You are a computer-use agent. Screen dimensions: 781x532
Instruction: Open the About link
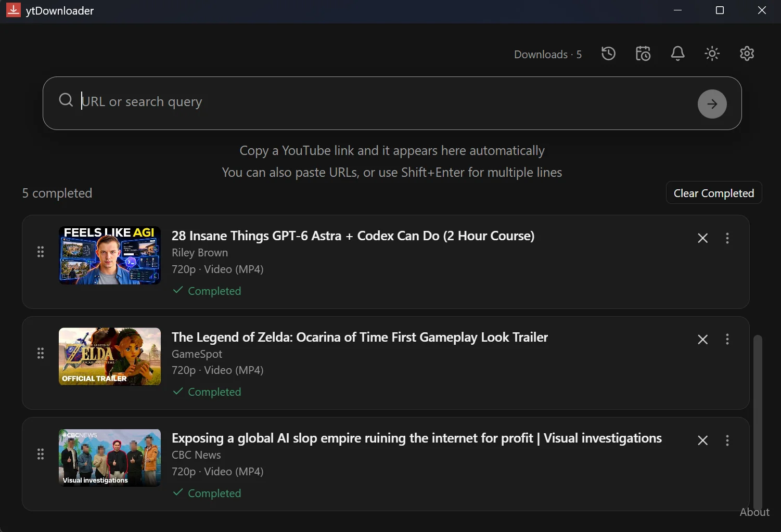754,512
